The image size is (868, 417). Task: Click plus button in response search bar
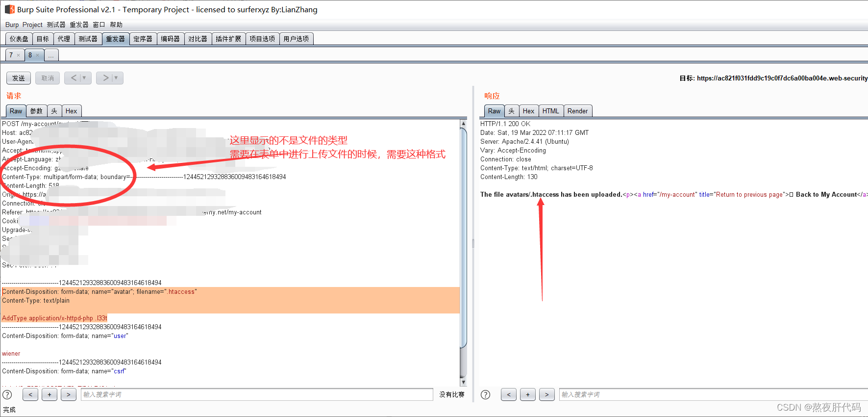(x=528, y=394)
